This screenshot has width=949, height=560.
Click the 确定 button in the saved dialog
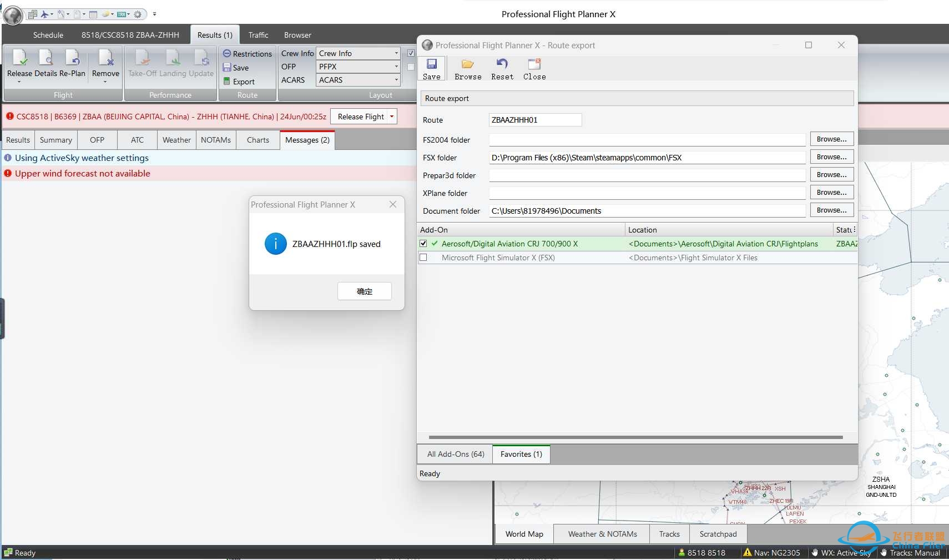pyautogui.click(x=365, y=291)
